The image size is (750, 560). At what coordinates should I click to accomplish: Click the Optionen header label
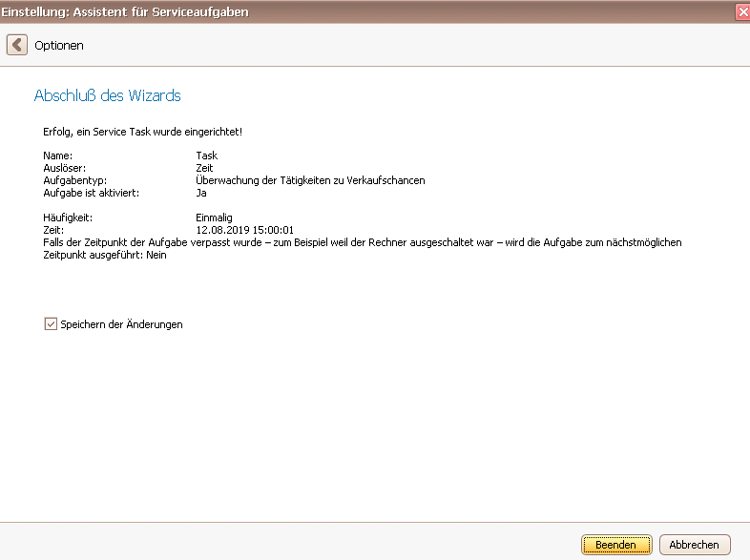coord(59,46)
